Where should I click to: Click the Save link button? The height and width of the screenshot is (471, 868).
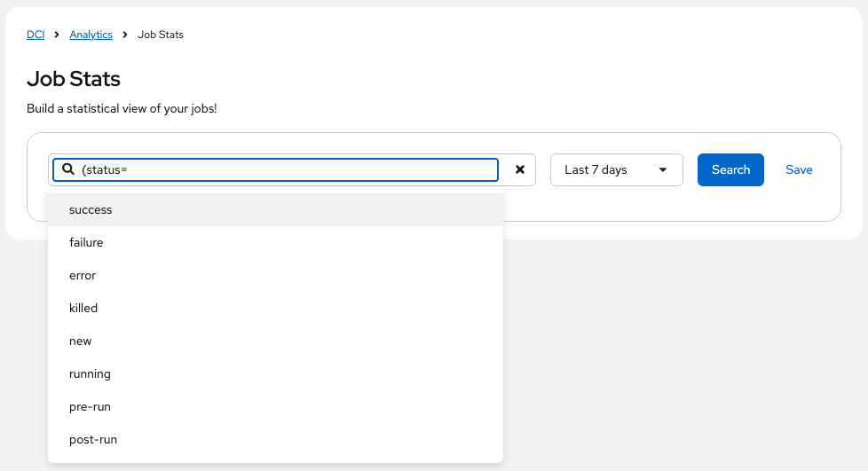pyautogui.click(x=799, y=170)
